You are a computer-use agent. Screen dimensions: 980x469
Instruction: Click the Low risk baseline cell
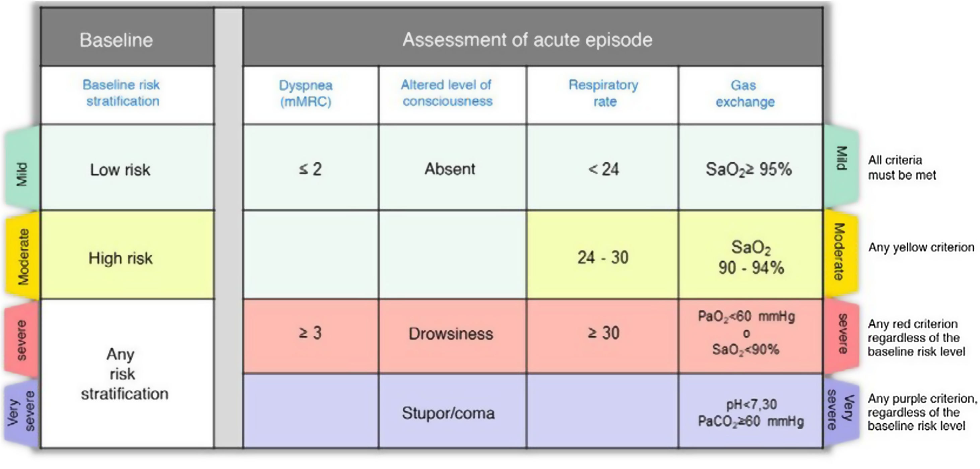120,170
